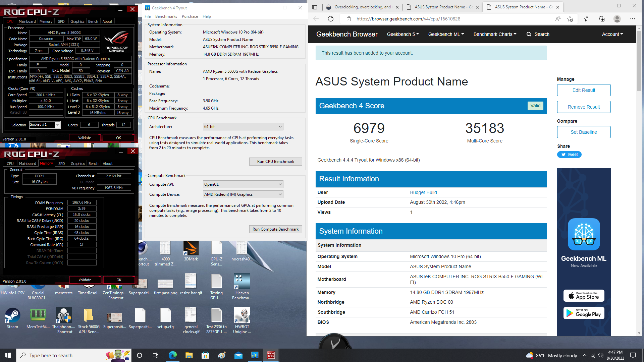The image size is (644, 362).
Task: Open the browser settings ellipsis menu
Action: pyautogui.click(x=632, y=19)
